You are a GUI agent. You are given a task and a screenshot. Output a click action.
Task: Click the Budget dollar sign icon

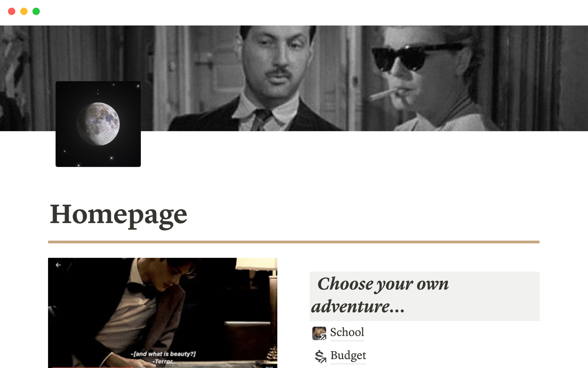[x=320, y=356]
